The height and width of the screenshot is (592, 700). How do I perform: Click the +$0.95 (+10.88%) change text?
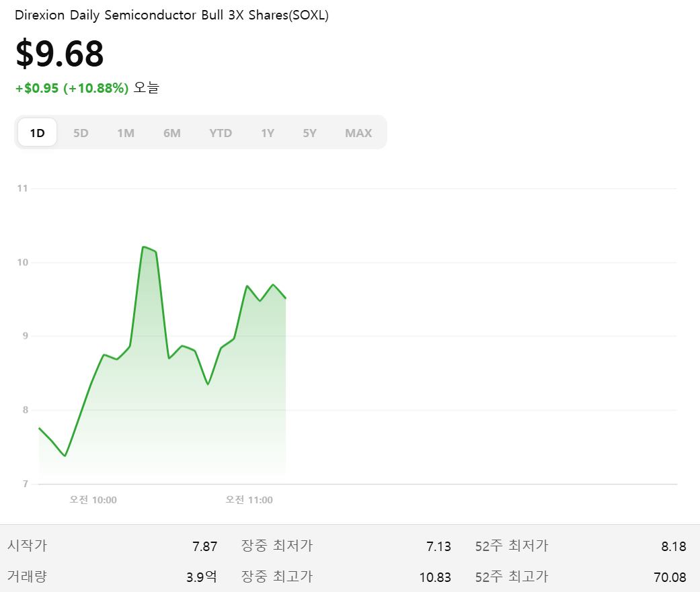coord(72,88)
